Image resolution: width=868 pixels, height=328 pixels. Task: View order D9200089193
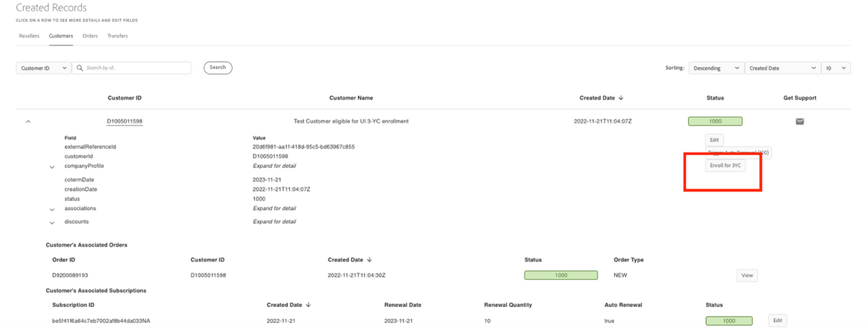pyautogui.click(x=747, y=276)
